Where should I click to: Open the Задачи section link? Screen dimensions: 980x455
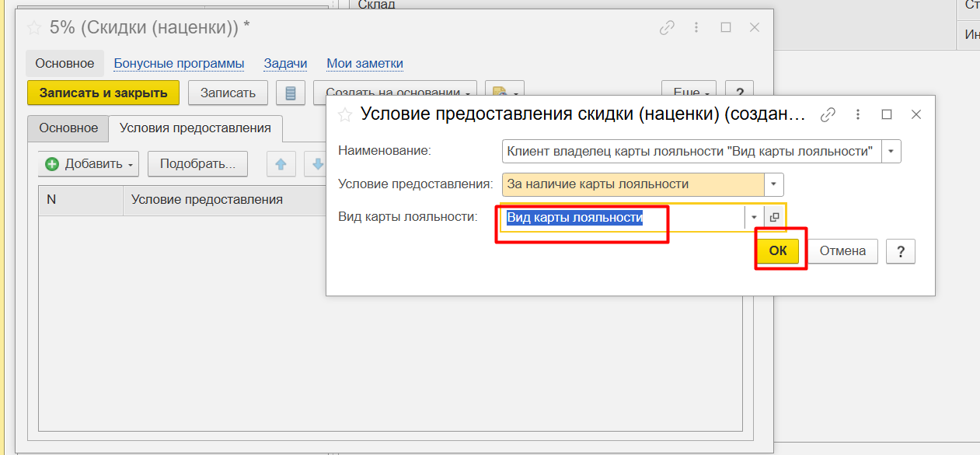click(x=285, y=64)
